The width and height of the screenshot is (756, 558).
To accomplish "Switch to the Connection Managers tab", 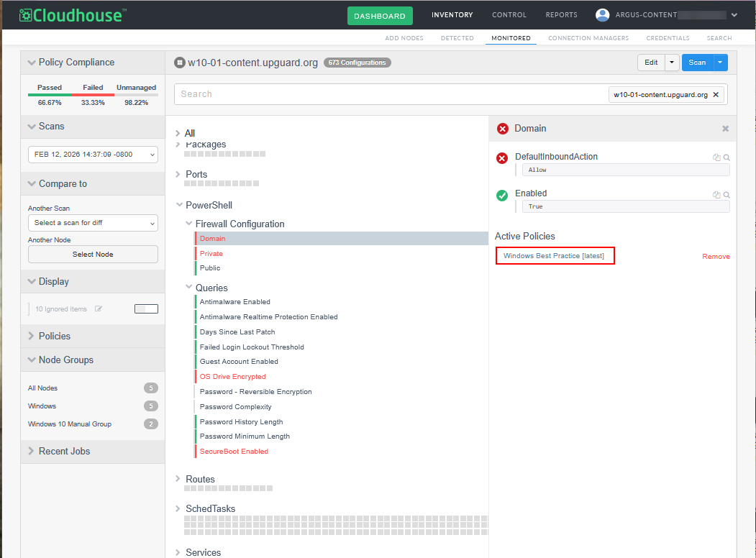I will (x=588, y=38).
